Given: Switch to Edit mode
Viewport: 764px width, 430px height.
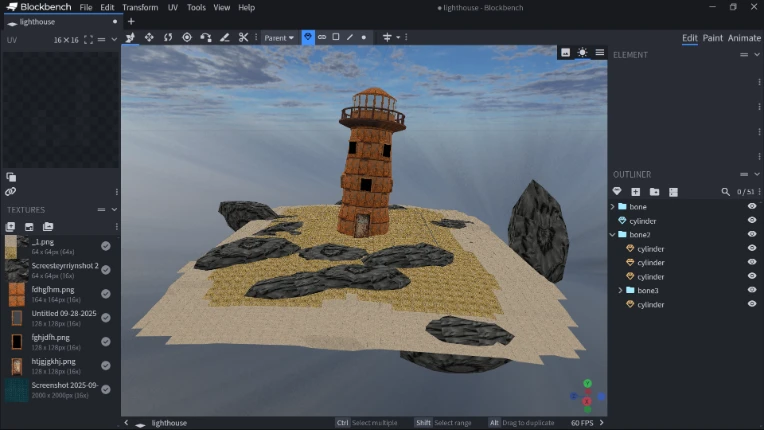Looking at the screenshot, I should 689,38.
